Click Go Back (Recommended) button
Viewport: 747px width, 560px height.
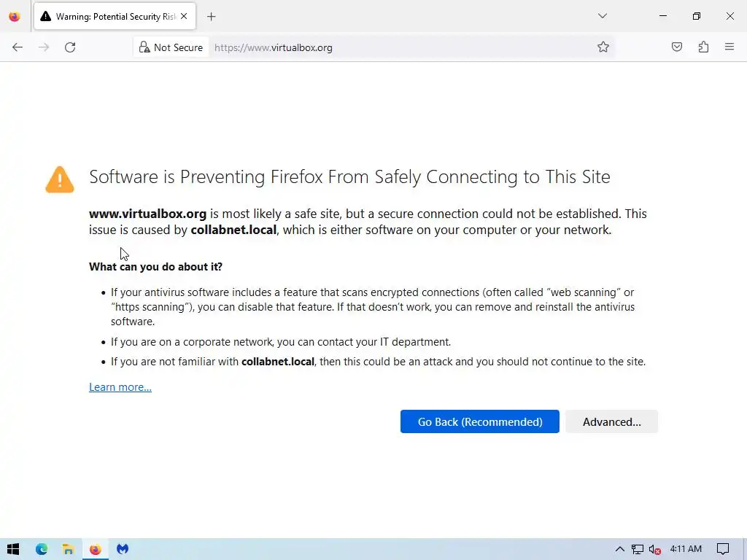(480, 421)
